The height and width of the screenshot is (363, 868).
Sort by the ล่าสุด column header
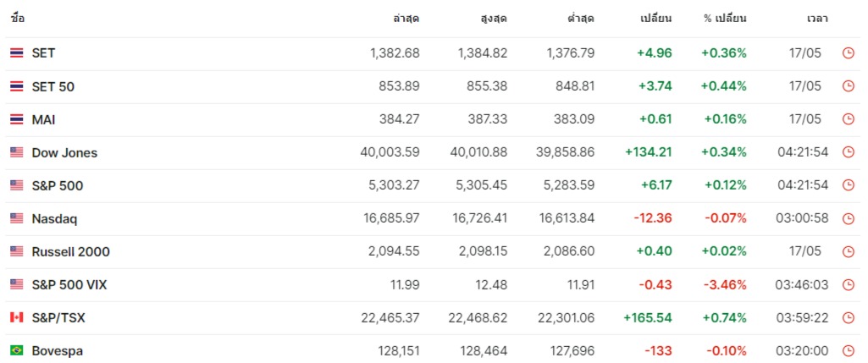pyautogui.click(x=406, y=18)
